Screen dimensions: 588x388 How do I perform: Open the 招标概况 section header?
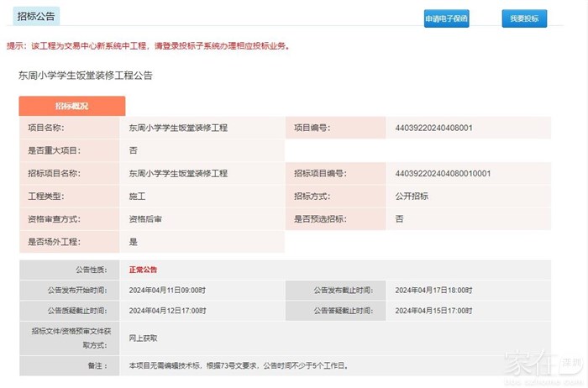(71, 106)
